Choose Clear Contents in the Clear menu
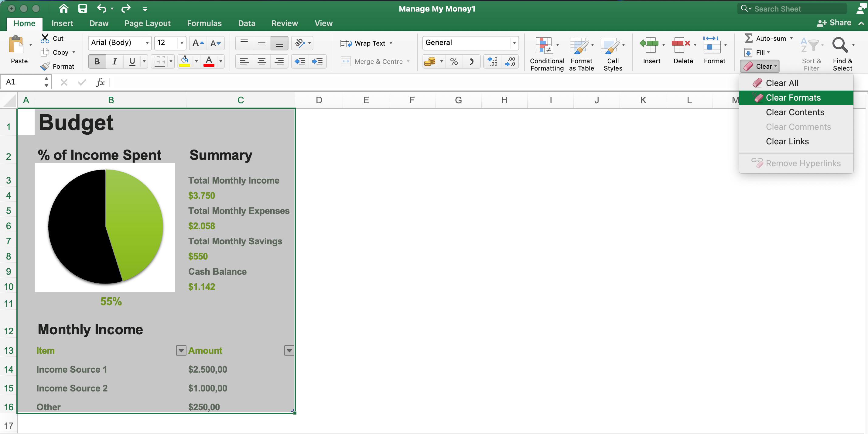The image size is (868, 434). coord(794,112)
